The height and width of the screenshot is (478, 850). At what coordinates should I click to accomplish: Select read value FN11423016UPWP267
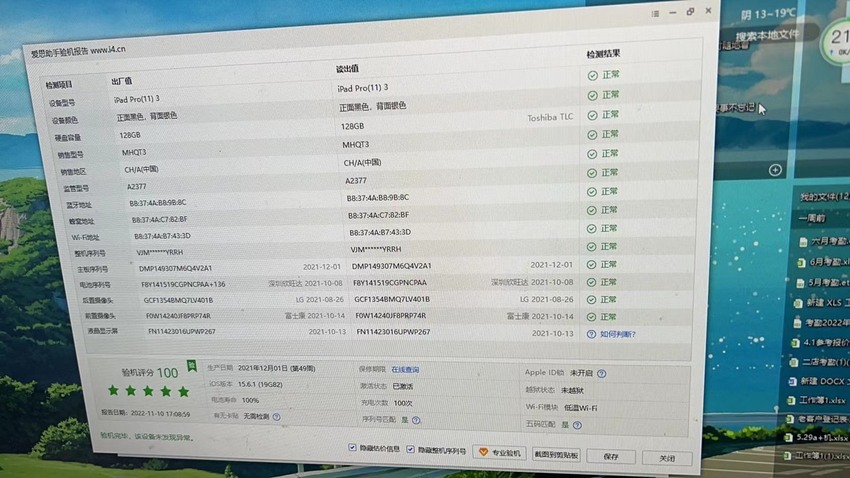[393, 332]
